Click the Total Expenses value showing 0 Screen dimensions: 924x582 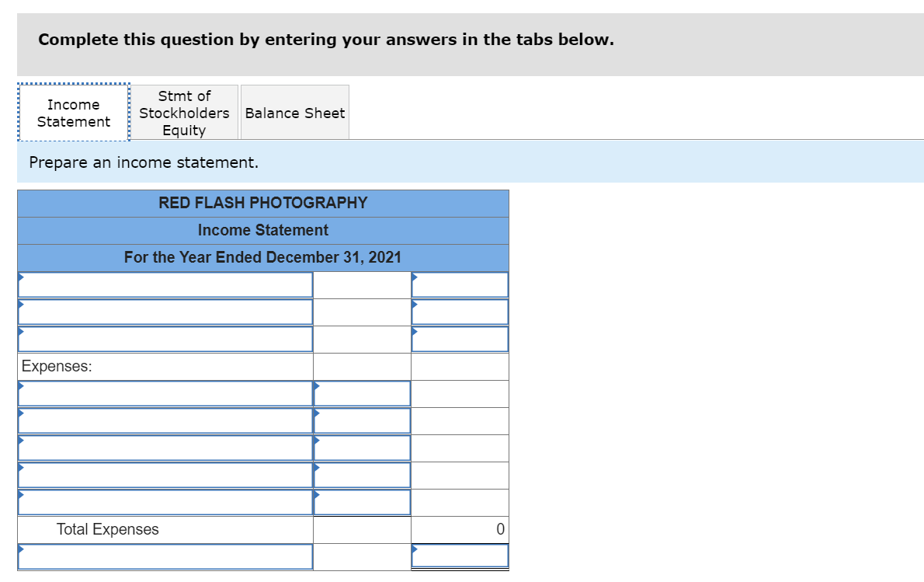pos(460,529)
